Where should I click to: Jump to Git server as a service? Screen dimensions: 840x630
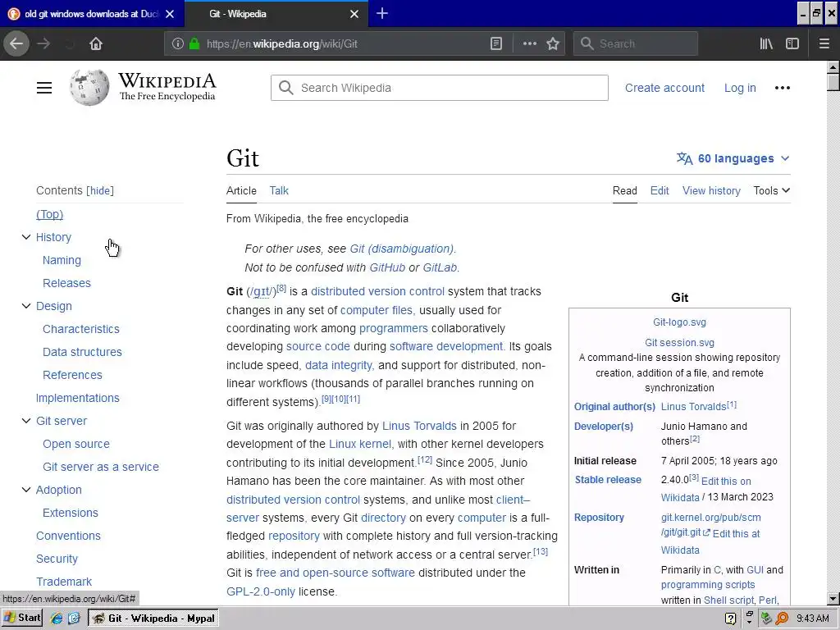tap(101, 467)
